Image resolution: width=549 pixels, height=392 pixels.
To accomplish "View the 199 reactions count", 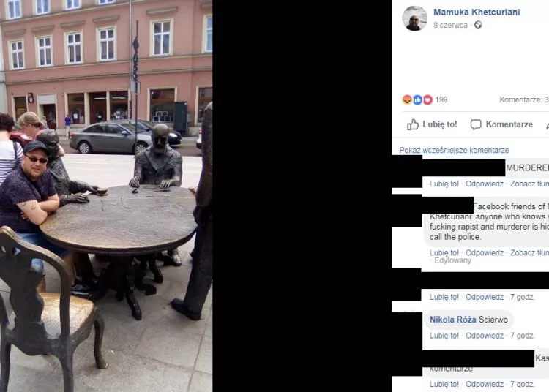I will (x=441, y=100).
